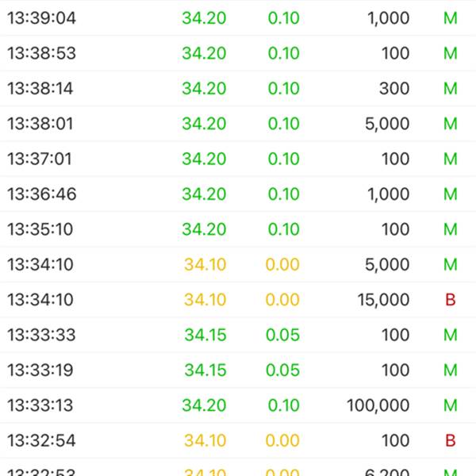The image size is (476, 476).
Task: Click 34.15 price in the 13:33:33 row
Action: [x=205, y=335]
